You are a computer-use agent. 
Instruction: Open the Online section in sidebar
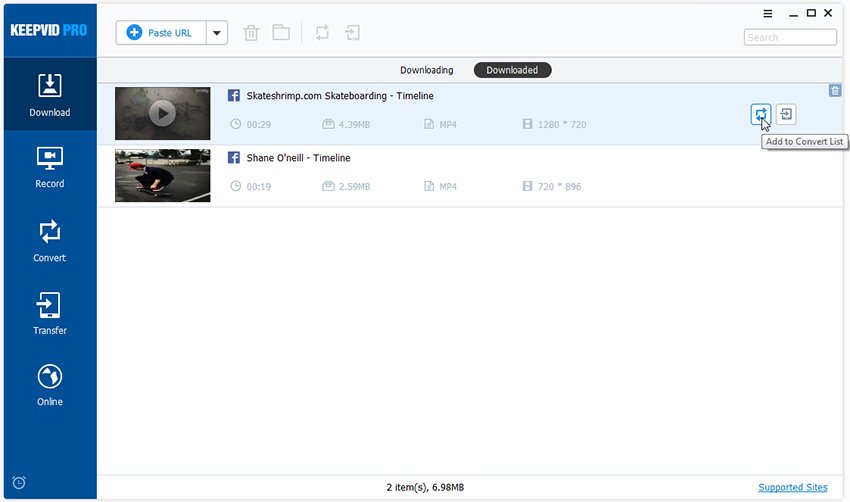click(x=49, y=385)
